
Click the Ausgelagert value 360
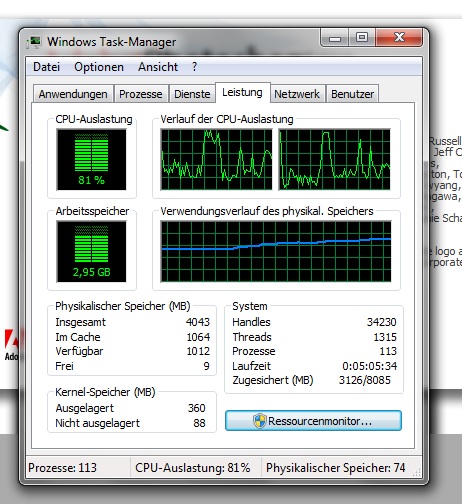197,408
